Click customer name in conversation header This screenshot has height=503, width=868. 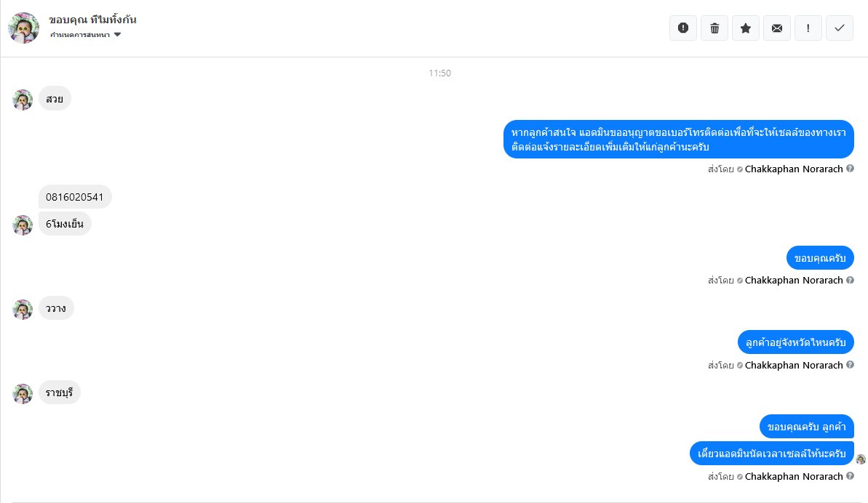point(92,20)
